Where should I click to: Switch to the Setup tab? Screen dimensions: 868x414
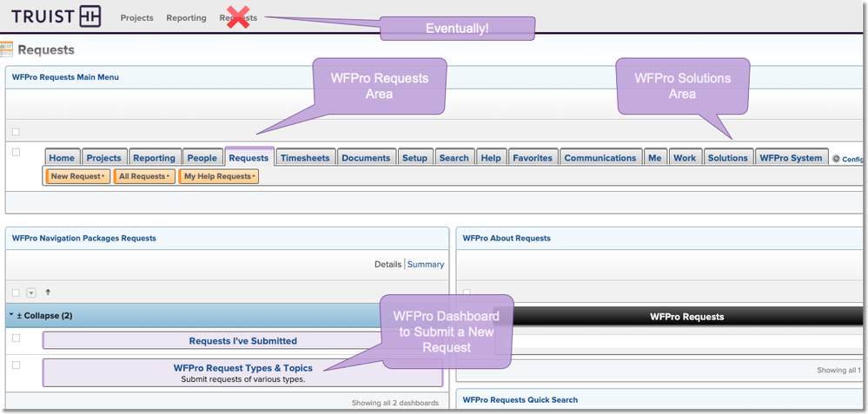(x=414, y=158)
